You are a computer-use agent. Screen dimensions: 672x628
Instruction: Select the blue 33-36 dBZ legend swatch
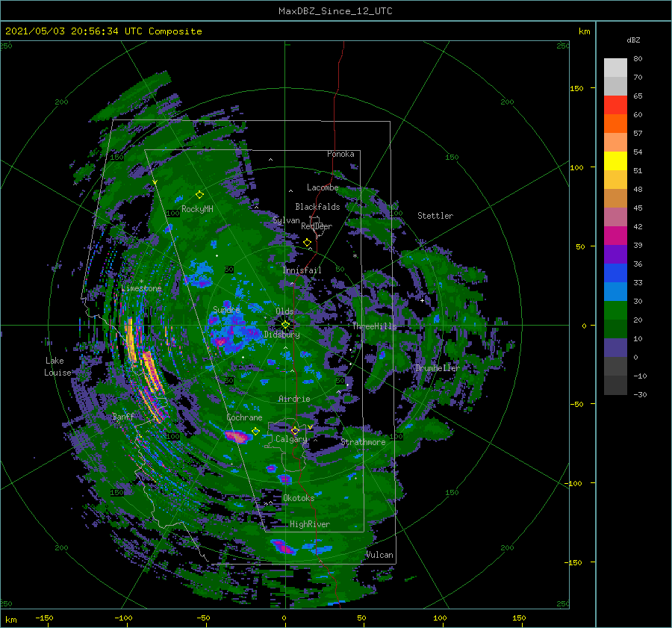[615, 273]
